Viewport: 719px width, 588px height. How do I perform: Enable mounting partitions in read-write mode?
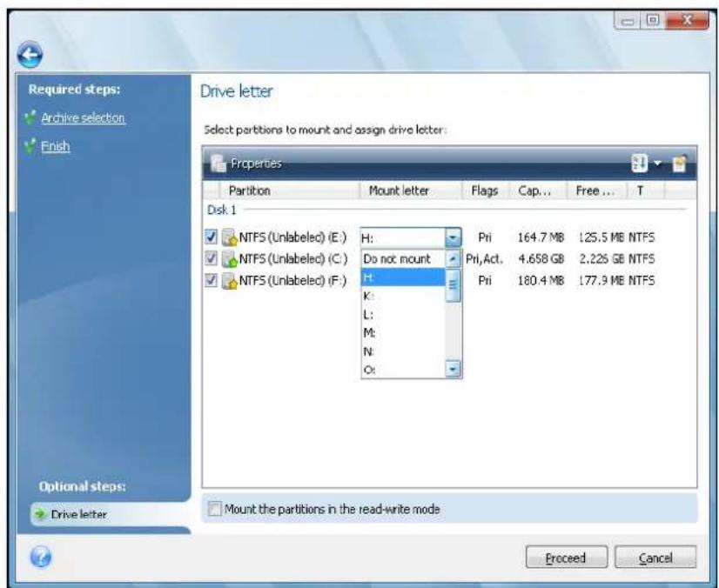coord(214,509)
